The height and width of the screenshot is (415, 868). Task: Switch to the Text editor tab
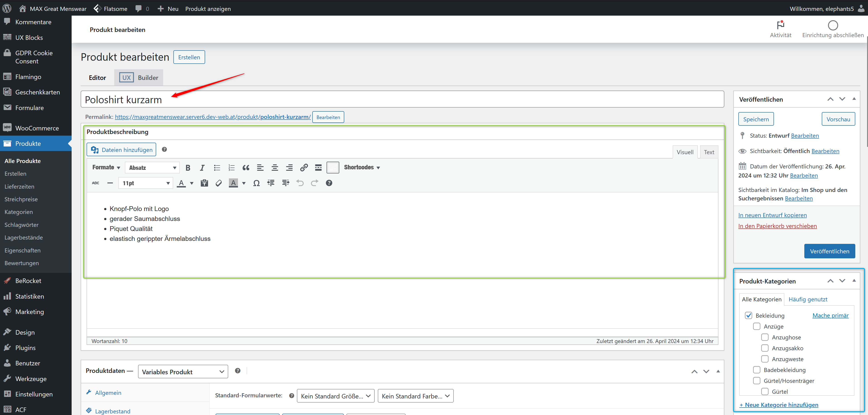pyautogui.click(x=709, y=152)
